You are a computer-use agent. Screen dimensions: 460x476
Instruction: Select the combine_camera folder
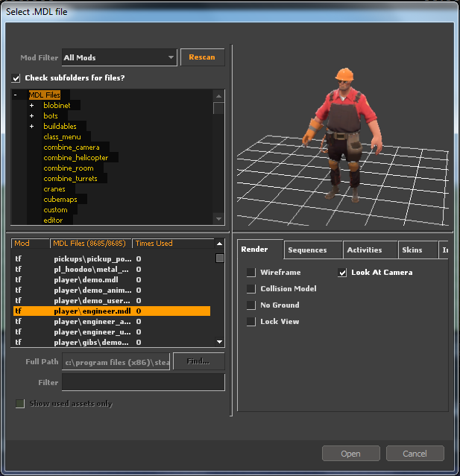pos(72,147)
